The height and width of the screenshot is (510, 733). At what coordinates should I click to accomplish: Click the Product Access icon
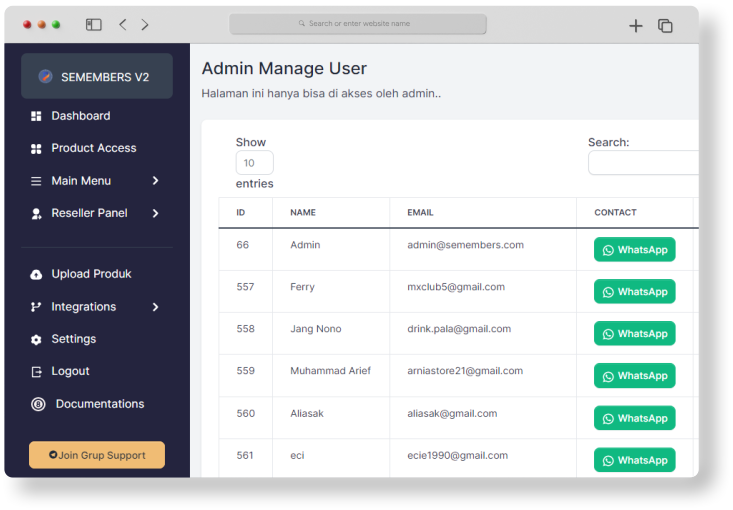pyautogui.click(x=37, y=148)
